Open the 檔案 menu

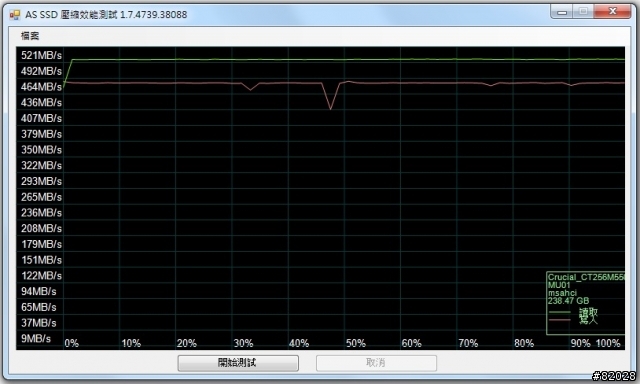[x=30, y=36]
